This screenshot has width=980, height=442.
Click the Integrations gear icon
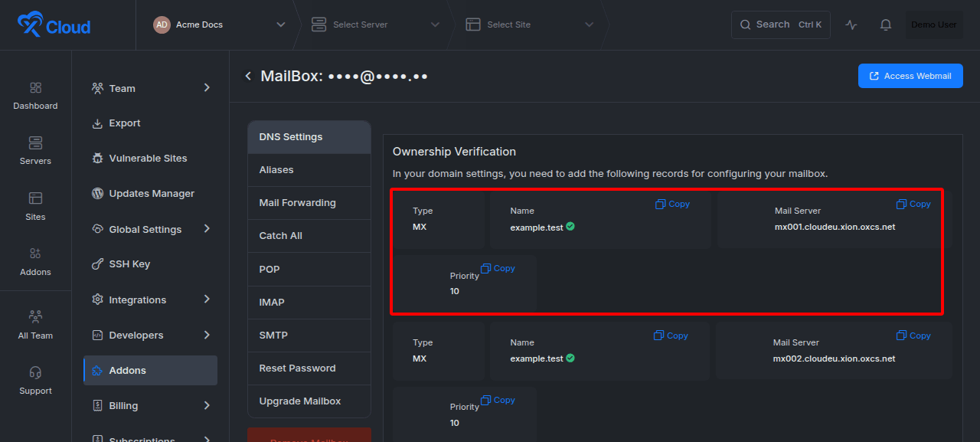[x=97, y=300]
